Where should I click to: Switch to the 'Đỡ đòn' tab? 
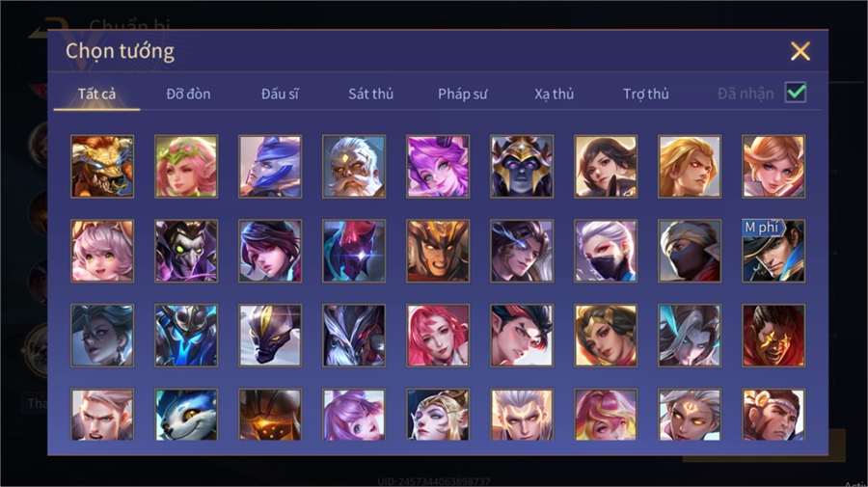click(188, 95)
